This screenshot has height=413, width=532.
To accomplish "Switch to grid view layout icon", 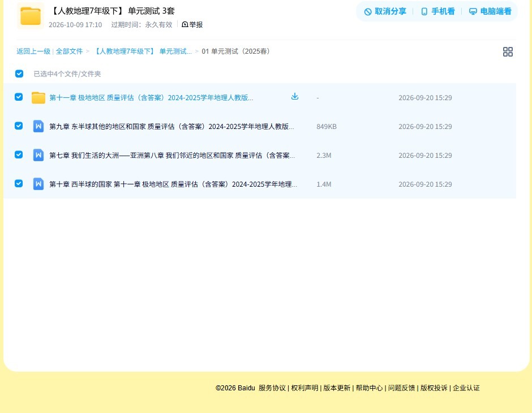I will 508,51.
